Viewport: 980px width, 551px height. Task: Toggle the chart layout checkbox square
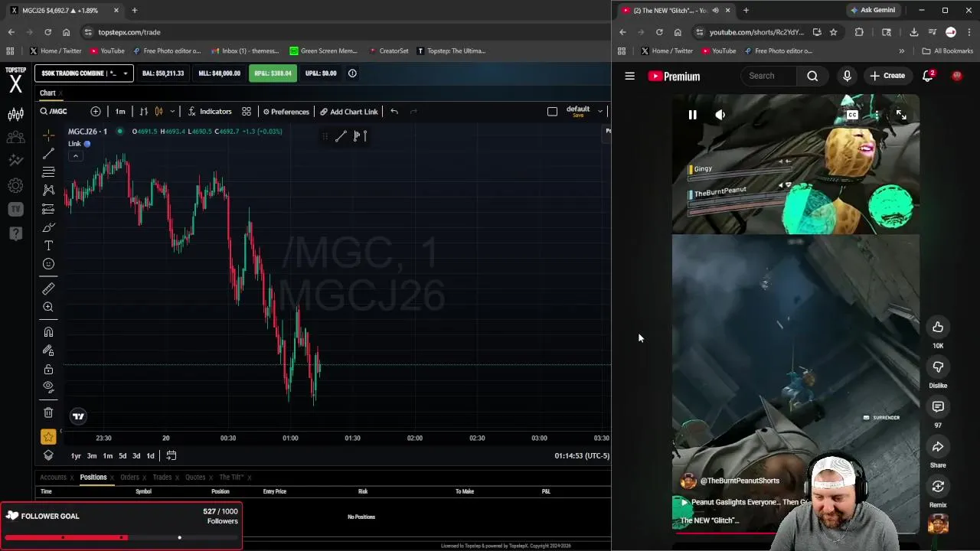click(552, 112)
